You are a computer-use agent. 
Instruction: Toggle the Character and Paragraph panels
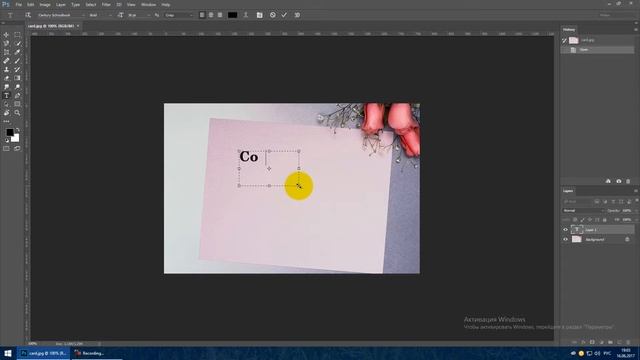point(260,15)
